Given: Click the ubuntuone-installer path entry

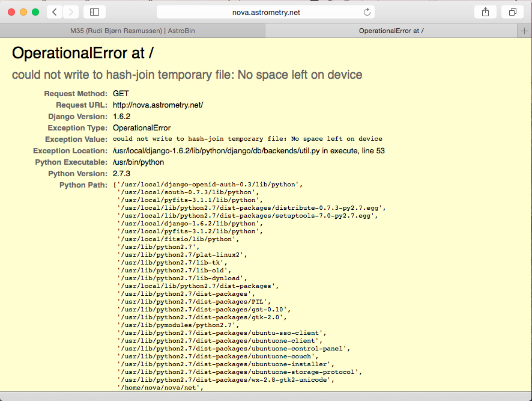Looking at the screenshot, I should click(226, 364).
